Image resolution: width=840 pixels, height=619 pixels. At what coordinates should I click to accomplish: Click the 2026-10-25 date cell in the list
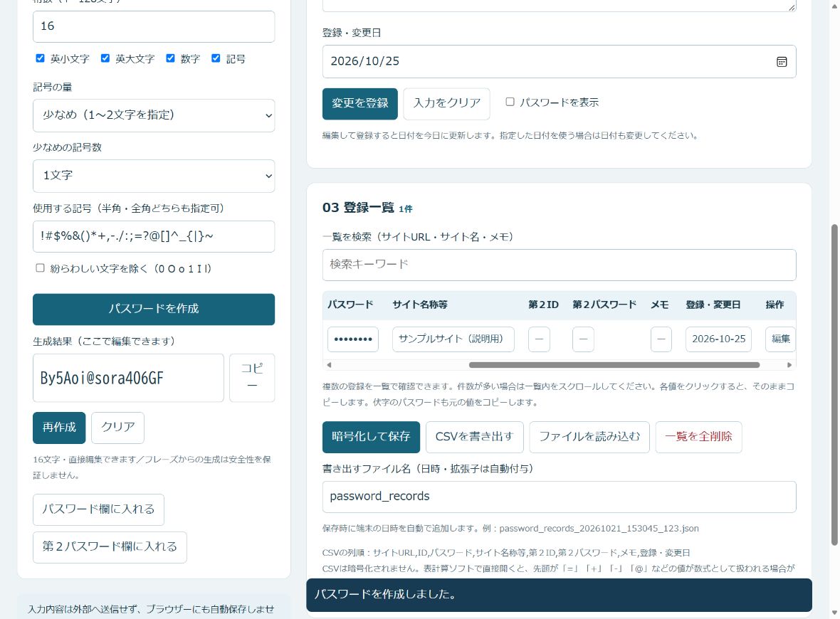[718, 339]
